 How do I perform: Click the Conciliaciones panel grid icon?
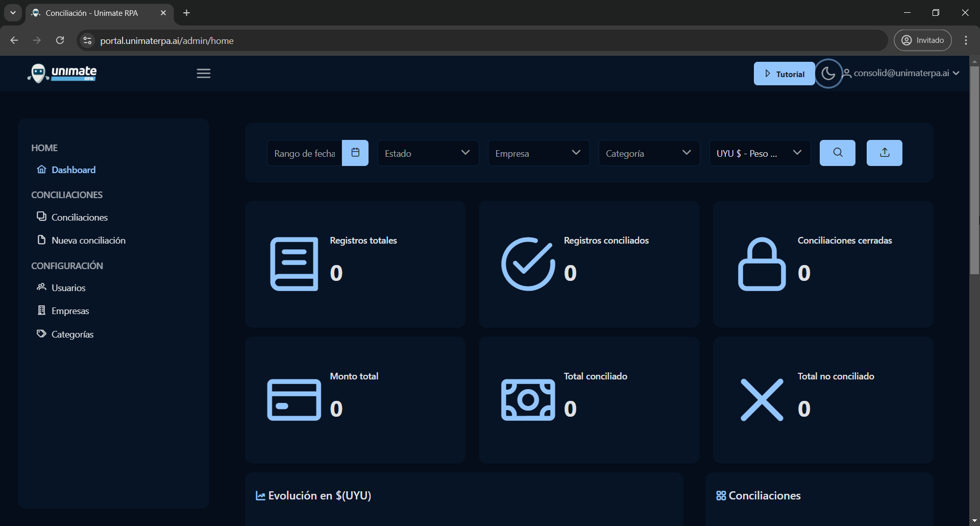721,496
